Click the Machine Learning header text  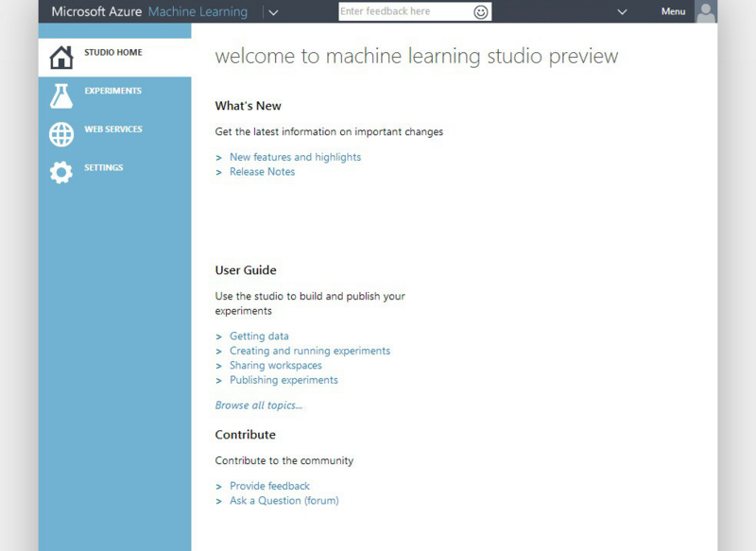coord(198,12)
